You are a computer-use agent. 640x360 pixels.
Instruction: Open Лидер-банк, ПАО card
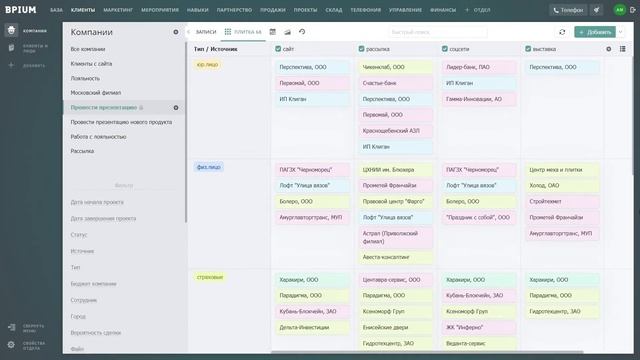[479, 67]
